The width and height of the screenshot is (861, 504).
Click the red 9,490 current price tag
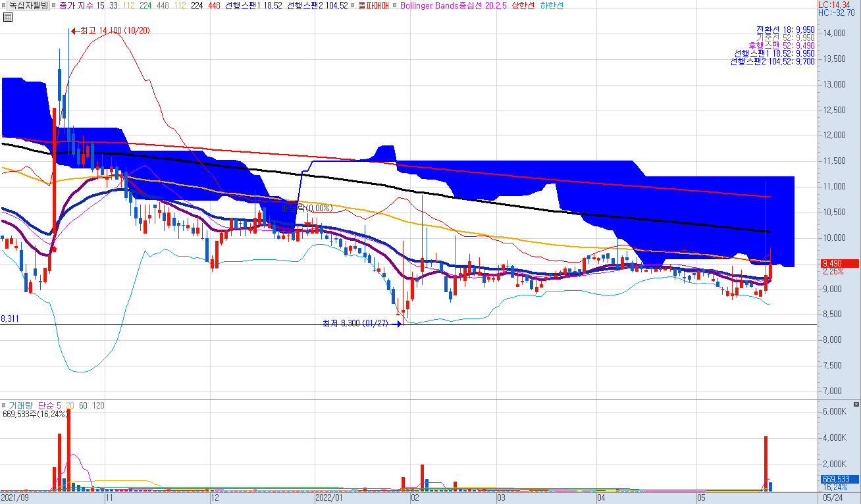tap(839, 263)
